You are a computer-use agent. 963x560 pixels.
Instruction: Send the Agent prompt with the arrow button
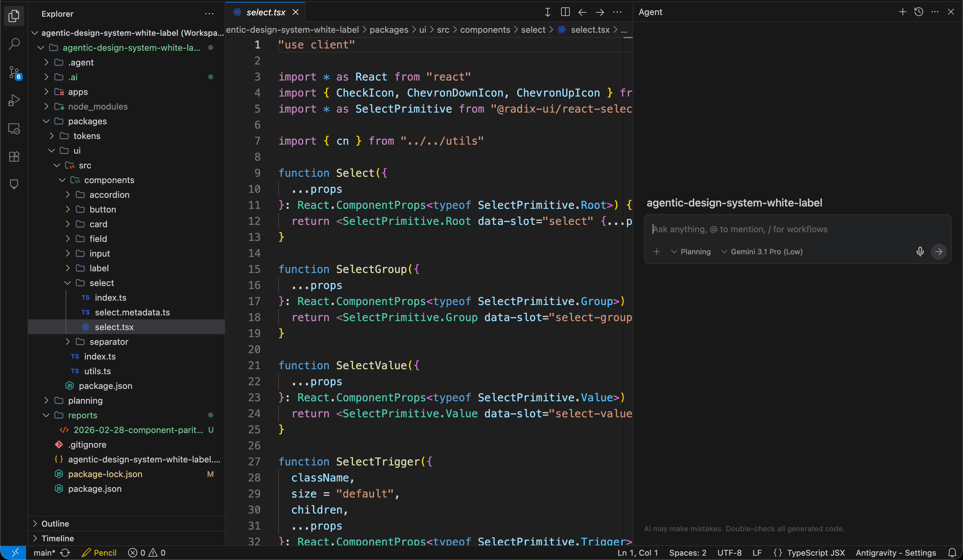coord(940,251)
